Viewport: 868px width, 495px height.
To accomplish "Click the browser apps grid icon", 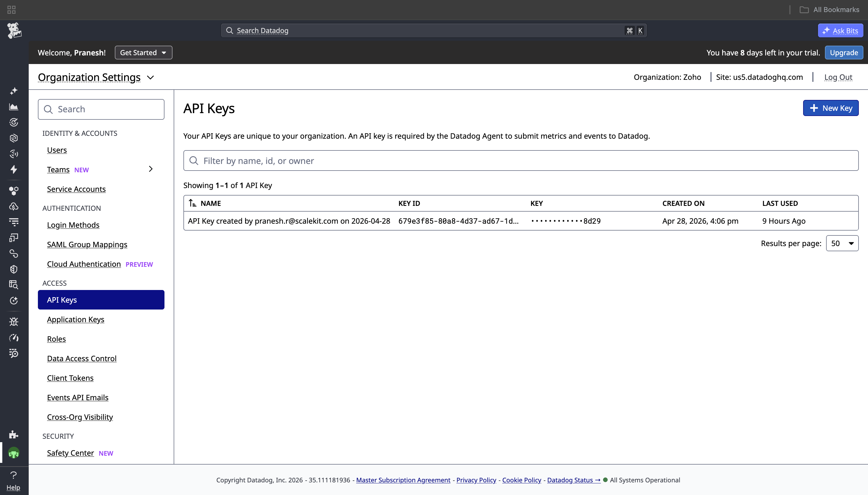I will point(11,9).
